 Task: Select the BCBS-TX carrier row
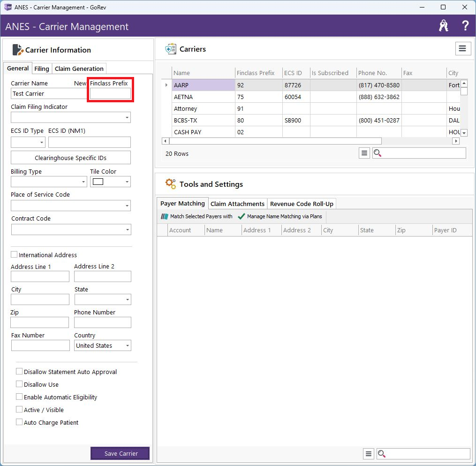(311, 120)
